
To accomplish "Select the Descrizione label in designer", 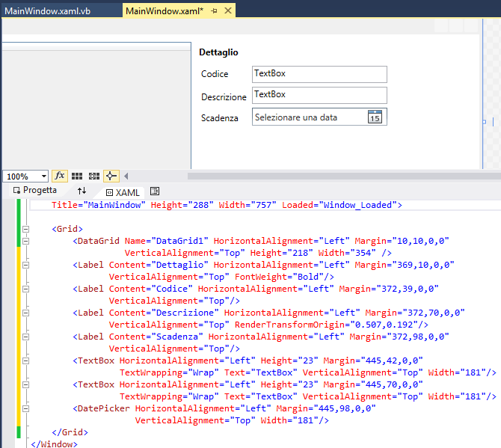I will (x=224, y=96).
